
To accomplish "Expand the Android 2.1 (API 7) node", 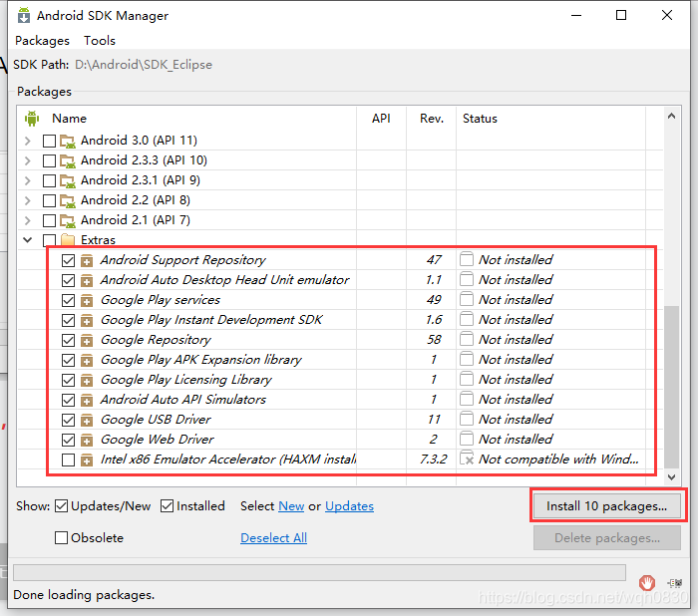I will point(28,220).
